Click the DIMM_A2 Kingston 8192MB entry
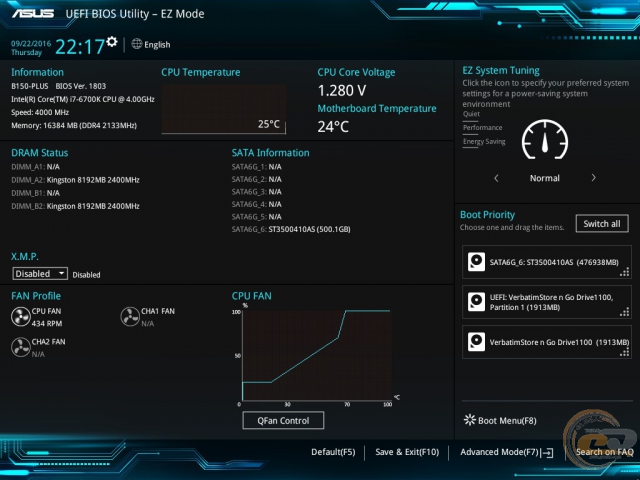Image resolution: width=640 pixels, height=480 pixels. [x=76, y=180]
